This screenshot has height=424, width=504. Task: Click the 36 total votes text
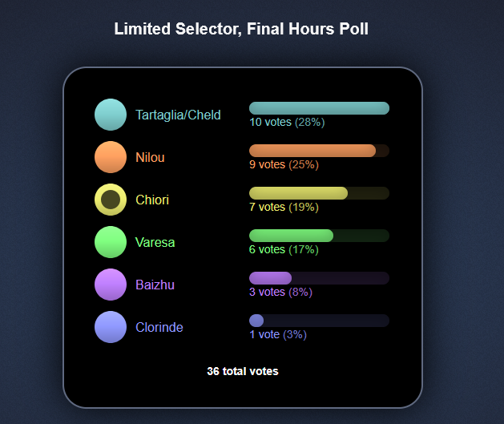(243, 371)
